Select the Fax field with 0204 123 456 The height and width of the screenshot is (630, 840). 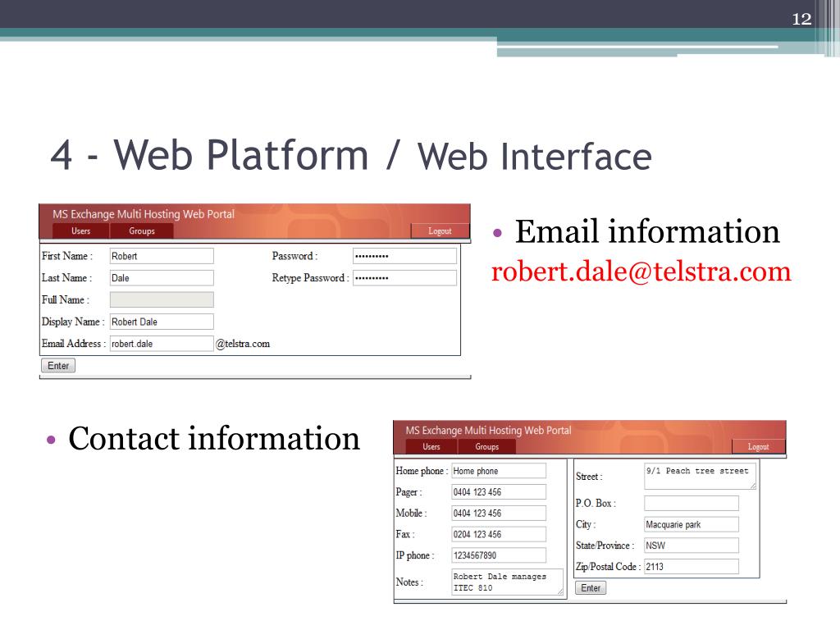point(499,534)
